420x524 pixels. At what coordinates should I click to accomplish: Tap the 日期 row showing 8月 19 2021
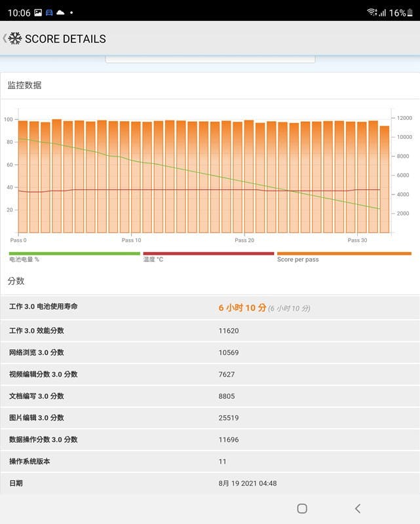click(x=210, y=483)
